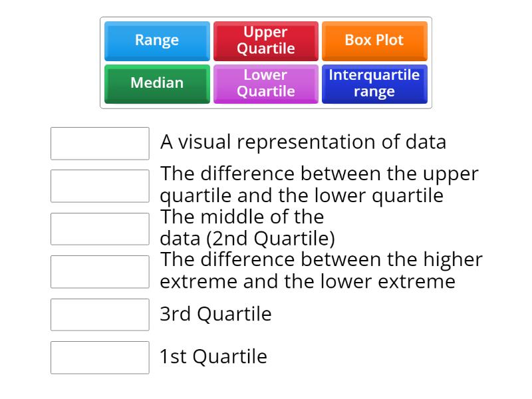
Task: Click the text '1st Quartile'
Action: click(x=212, y=356)
